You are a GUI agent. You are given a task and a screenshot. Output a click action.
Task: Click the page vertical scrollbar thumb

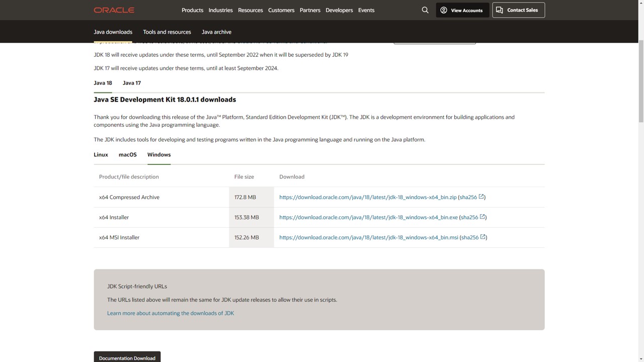[640, 80]
